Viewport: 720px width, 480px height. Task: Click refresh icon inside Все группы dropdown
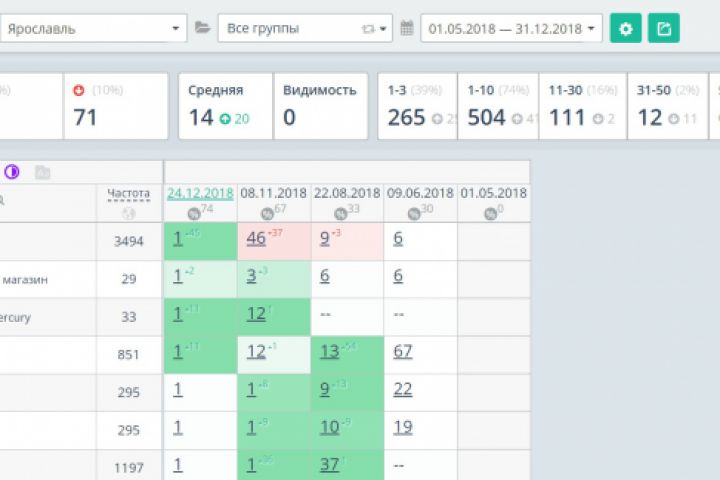coord(368,29)
